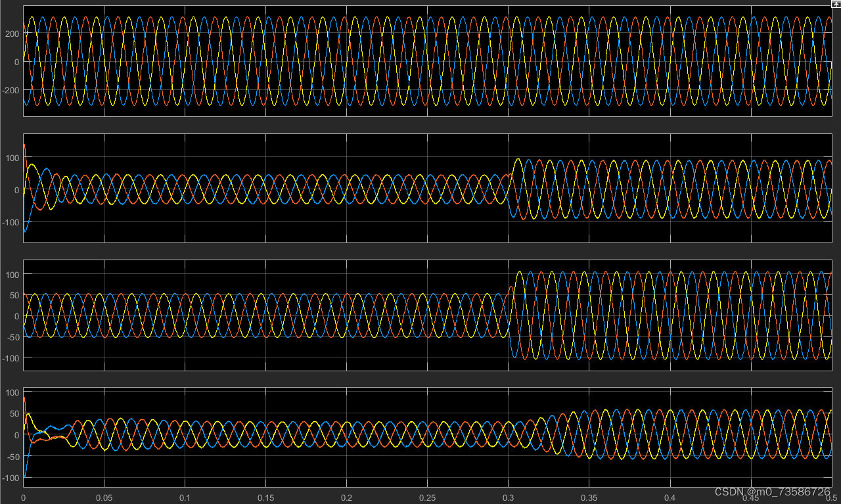Click the 0.45 time axis label
The image size is (841, 504).
751,498
